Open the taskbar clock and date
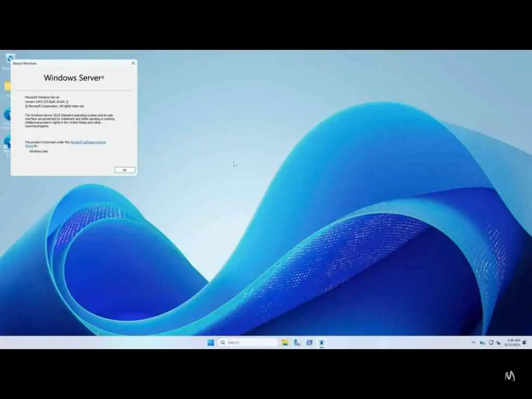This screenshot has width=532, height=399. click(512, 342)
